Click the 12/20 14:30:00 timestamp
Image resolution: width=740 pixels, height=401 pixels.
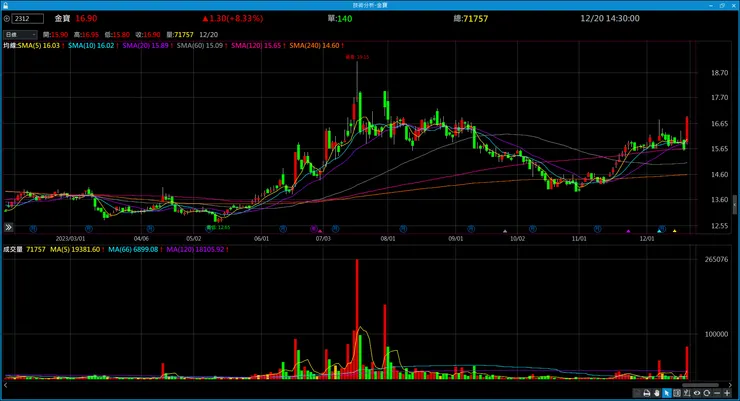pos(610,18)
